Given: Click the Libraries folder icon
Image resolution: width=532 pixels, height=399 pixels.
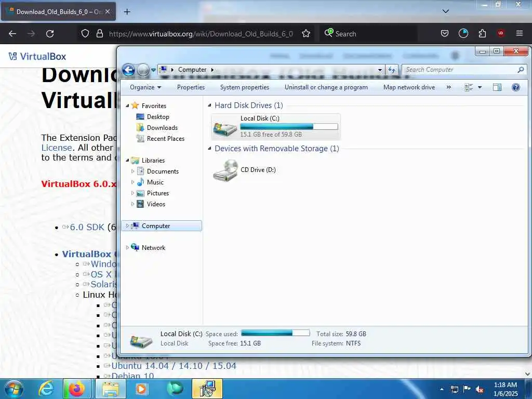Looking at the screenshot, I should coord(135,160).
